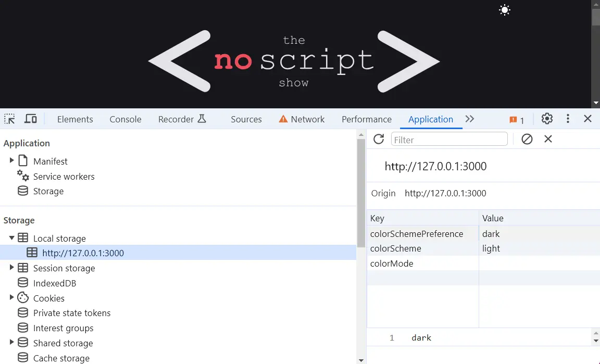Open Interest groups item
The height and width of the screenshot is (364, 600).
click(x=63, y=328)
